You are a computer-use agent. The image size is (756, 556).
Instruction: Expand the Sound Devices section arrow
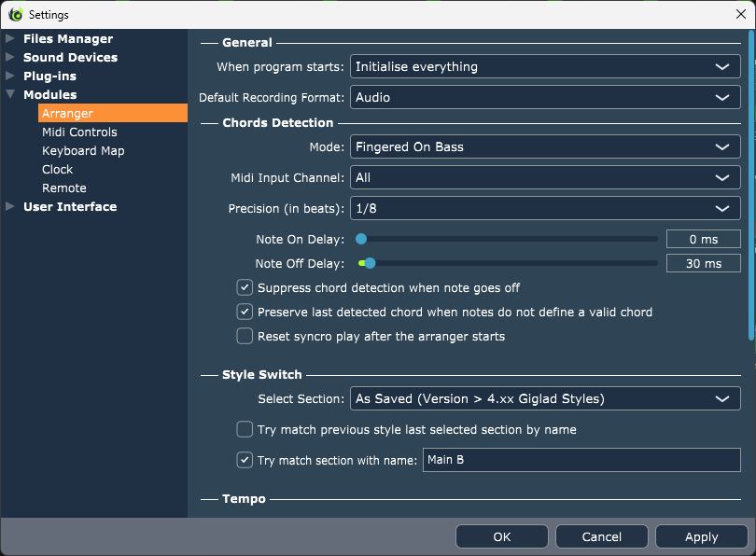click(9, 57)
